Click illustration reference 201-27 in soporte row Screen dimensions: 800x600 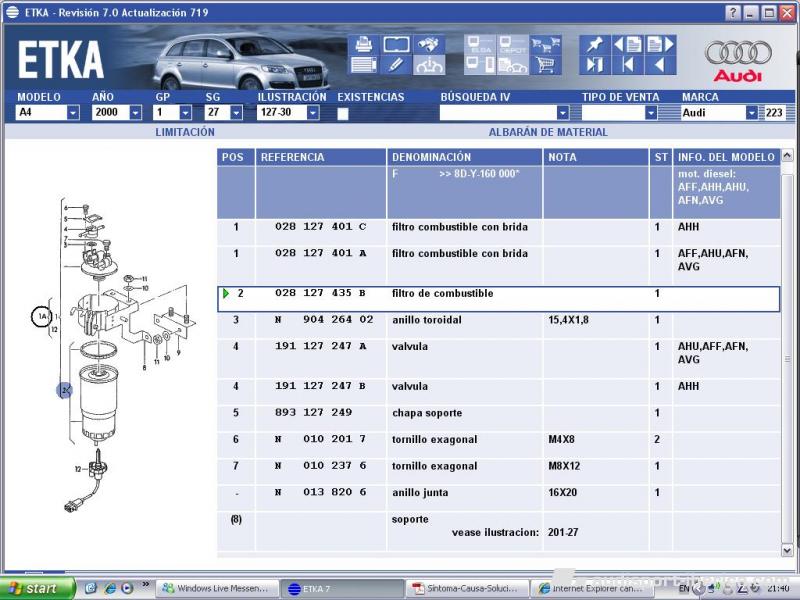tap(563, 533)
